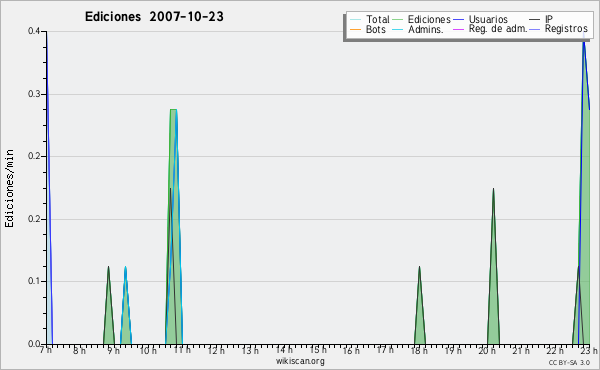Click the line swatch beside Registros
This screenshot has height=370, width=600.
tap(535, 29)
